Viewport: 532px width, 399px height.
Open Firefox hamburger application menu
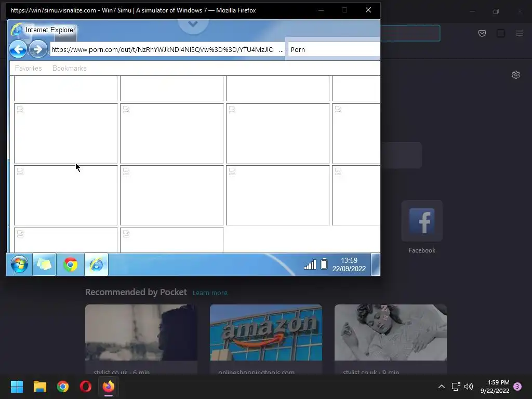coord(520,33)
